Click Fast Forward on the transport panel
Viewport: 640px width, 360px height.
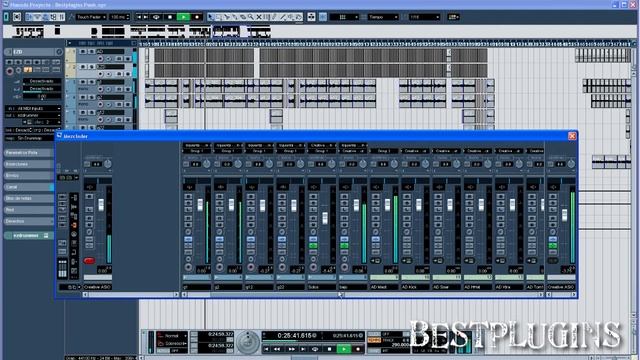point(291,349)
